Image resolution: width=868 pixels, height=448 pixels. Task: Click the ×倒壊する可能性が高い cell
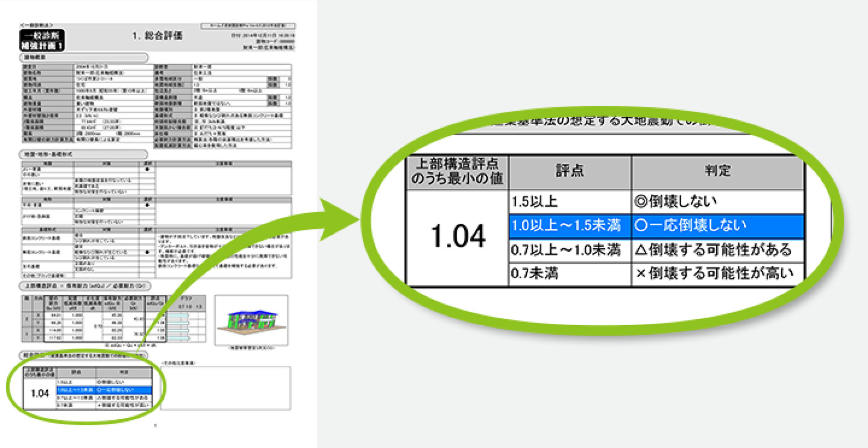click(x=717, y=273)
